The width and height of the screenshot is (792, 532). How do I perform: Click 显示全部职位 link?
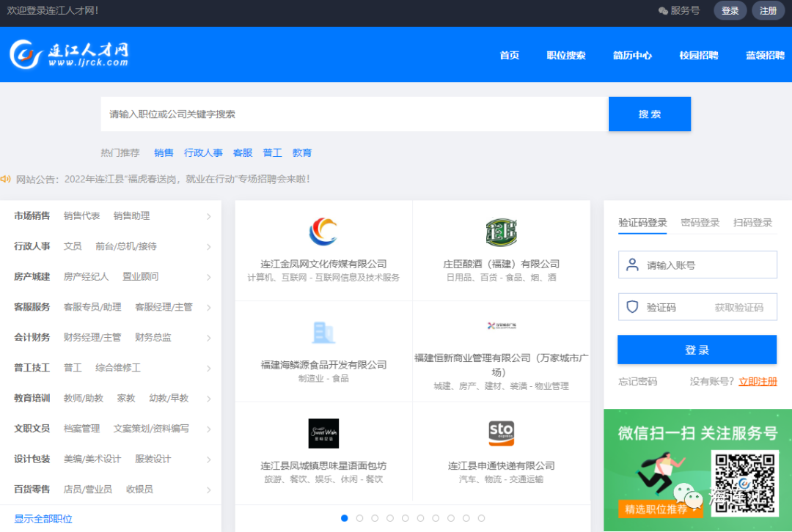pos(43,519)
